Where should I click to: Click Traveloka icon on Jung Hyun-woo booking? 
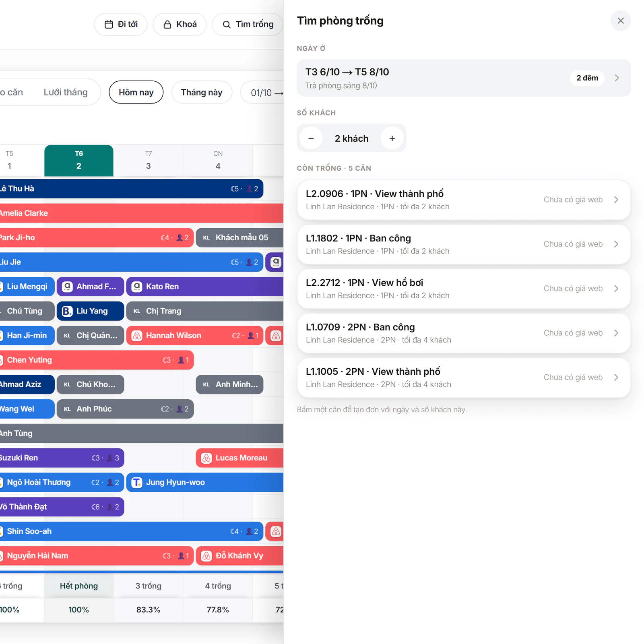coord(137,483)
